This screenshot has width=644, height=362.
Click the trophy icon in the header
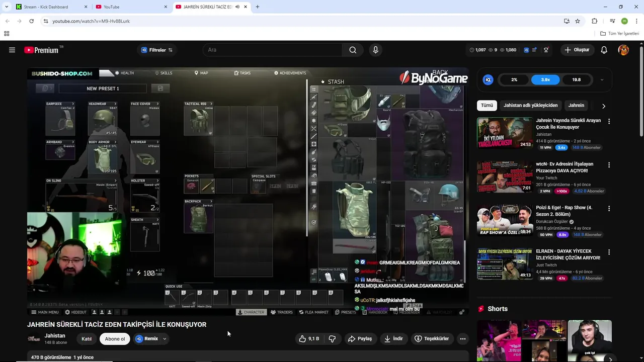[x=546, y=50]
